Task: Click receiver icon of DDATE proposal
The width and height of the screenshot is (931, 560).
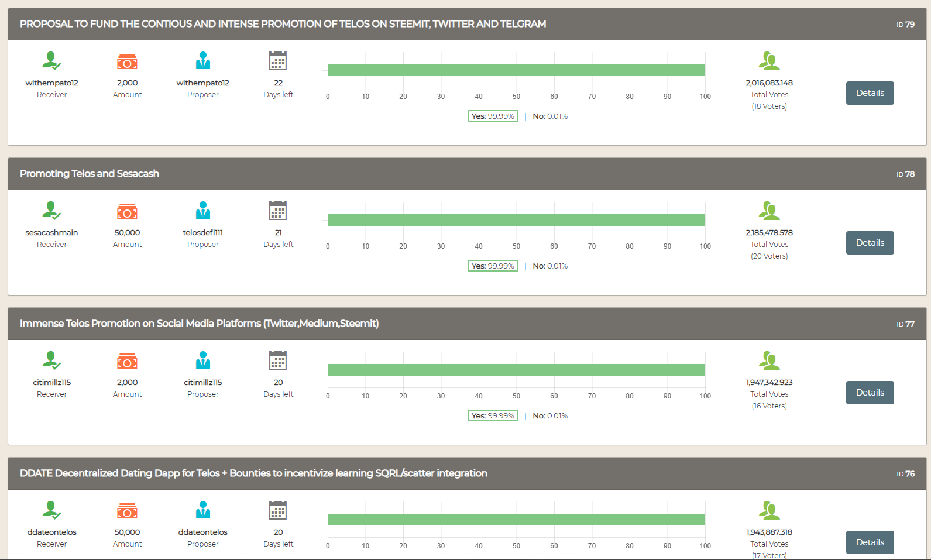Action: (x=51, y=510)
